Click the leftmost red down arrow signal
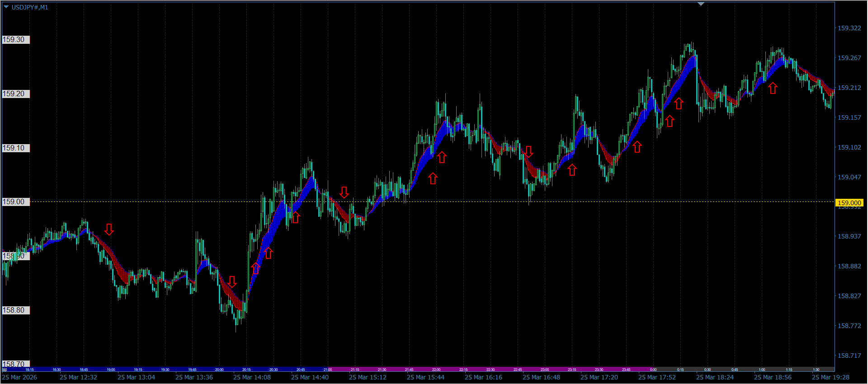The height and width of the screenshot is (384, 868). coord(109,229)
